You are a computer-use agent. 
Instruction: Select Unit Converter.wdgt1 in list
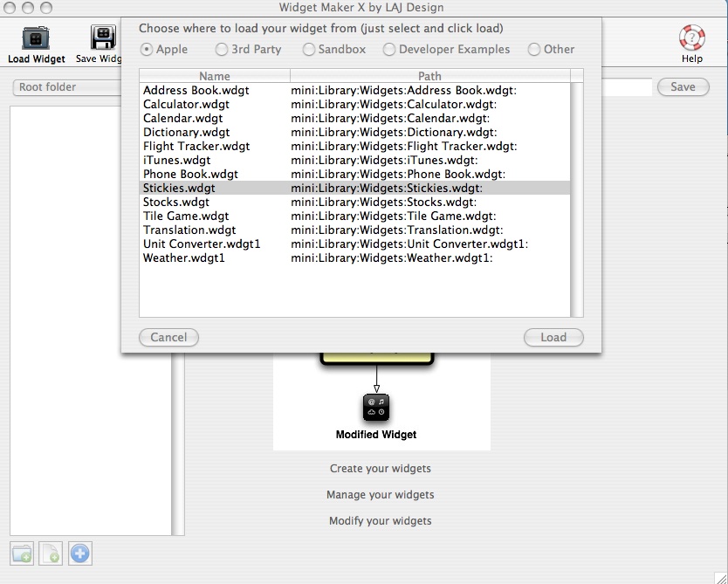tap(354, 244)
